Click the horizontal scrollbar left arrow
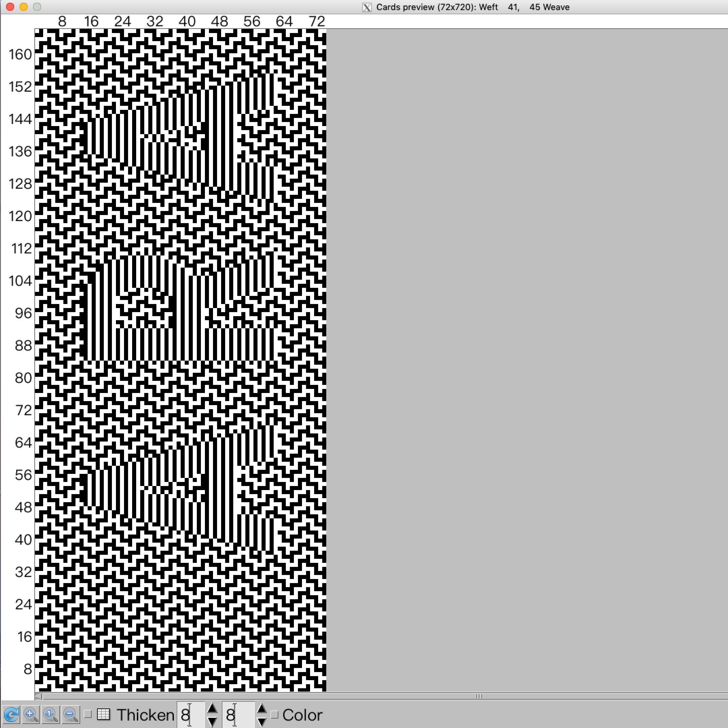Screen dimensions: 728x728 (x=38, y=696)
